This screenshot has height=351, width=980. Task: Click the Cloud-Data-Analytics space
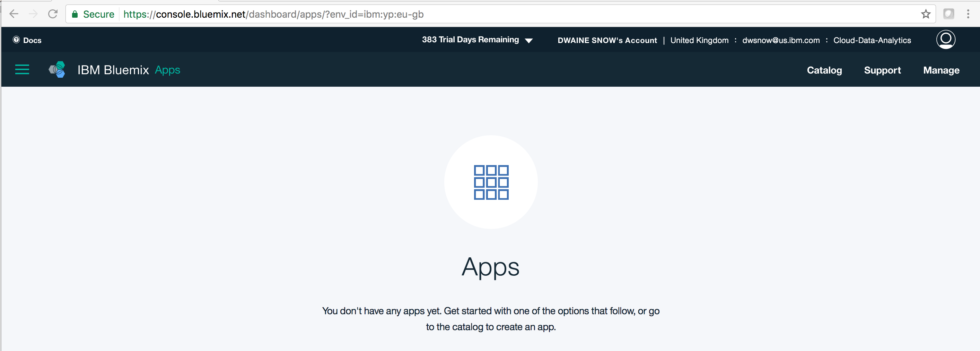pyautogui.click(x=872, y=40)
